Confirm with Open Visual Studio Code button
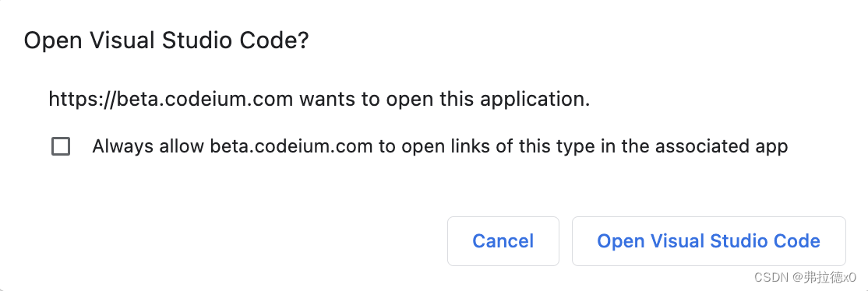The height and width of the screenshot is (291, 868). 708,241
